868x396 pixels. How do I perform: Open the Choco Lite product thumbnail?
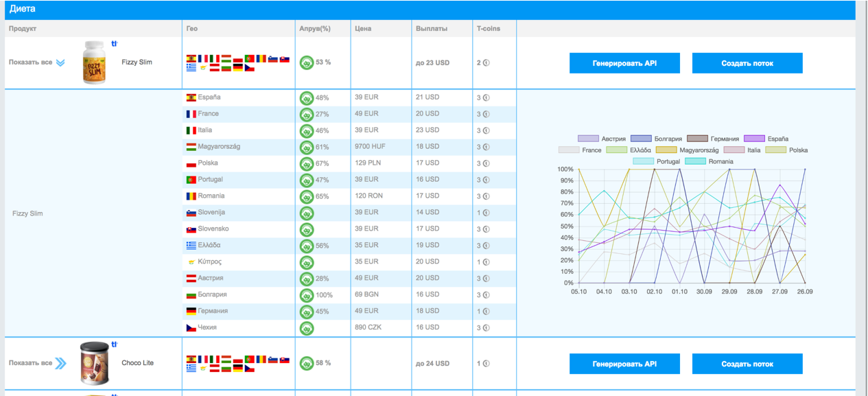95,363
